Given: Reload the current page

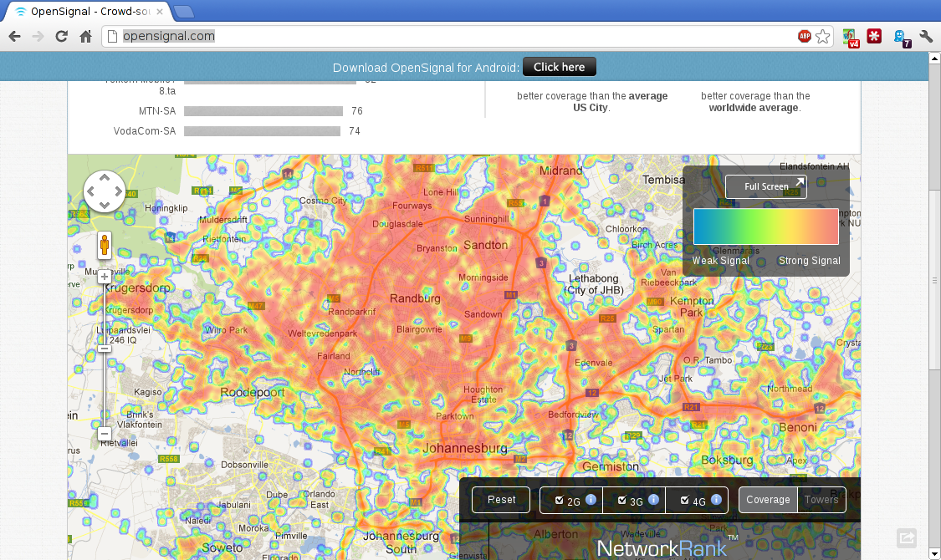Looking at the screenshot, I should coord(61,37).
